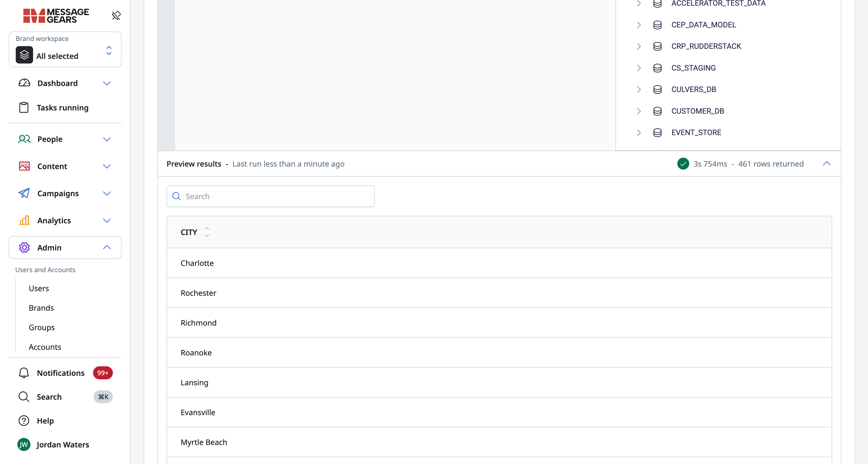Viewport: 868px width, 464px height.
Task: Click the Roanoke row
Action: click(499, 352)
